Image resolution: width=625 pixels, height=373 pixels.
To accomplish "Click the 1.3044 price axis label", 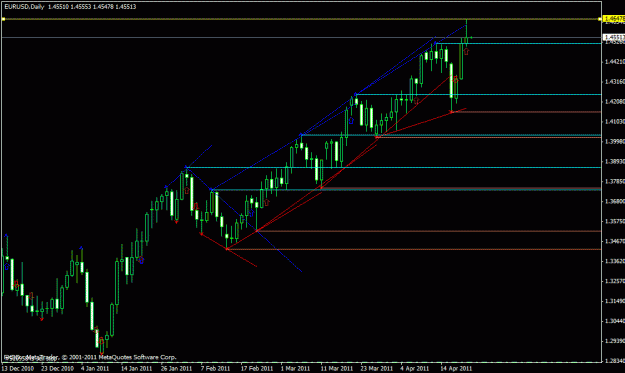I will 615,321.
